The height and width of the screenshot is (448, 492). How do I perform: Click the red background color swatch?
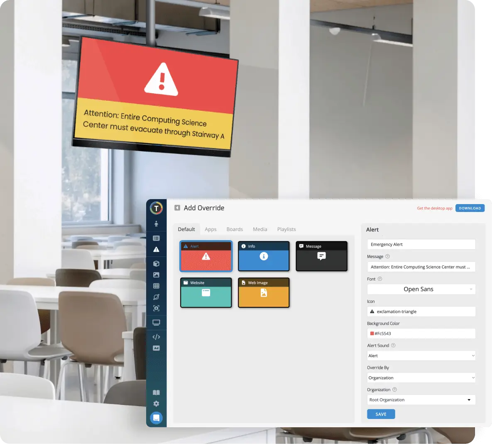[x=372, y=334]
